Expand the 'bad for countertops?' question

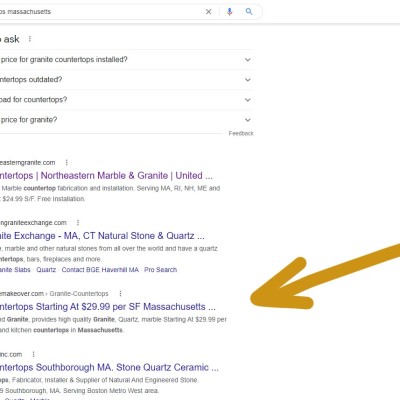tap(126, 100)
